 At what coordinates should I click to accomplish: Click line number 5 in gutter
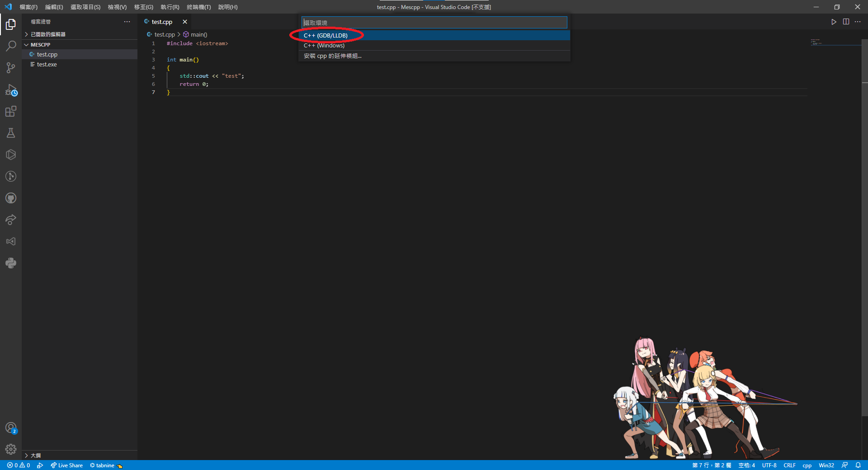click(x=153, y=76)
